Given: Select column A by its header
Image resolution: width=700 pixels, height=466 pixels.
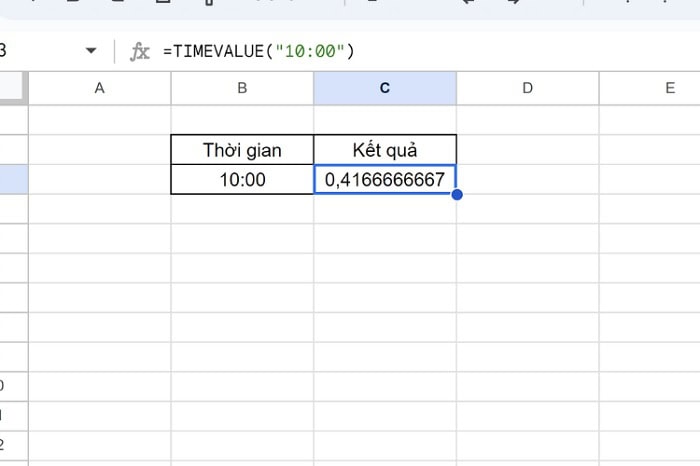Looking at the screenshot, I should click(x=99, y=88).
